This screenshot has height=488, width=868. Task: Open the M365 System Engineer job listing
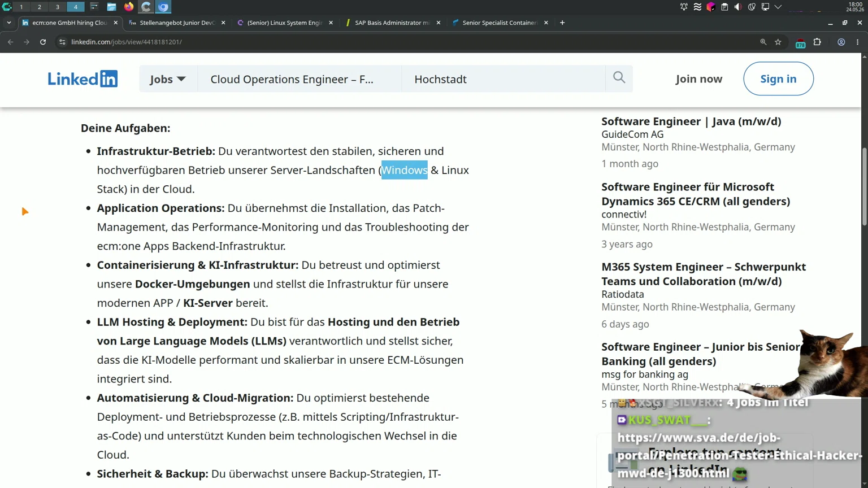pyautogui.click(x=704, y=274)
